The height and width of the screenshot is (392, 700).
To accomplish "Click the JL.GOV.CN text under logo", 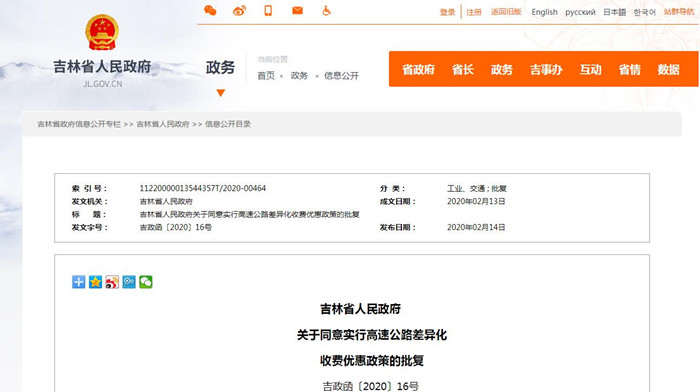I will coord(102,84).
